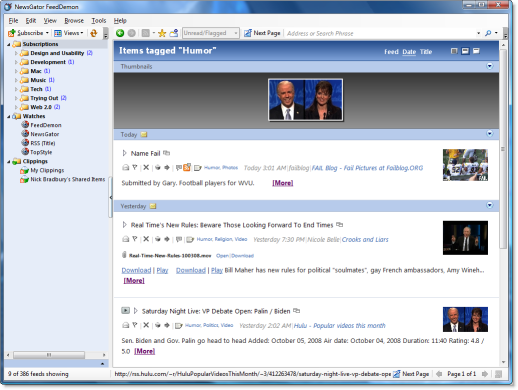Open the Crooks and Liars feed link
This screenshot has width=518, height=390.
click(x=365, y=239)
